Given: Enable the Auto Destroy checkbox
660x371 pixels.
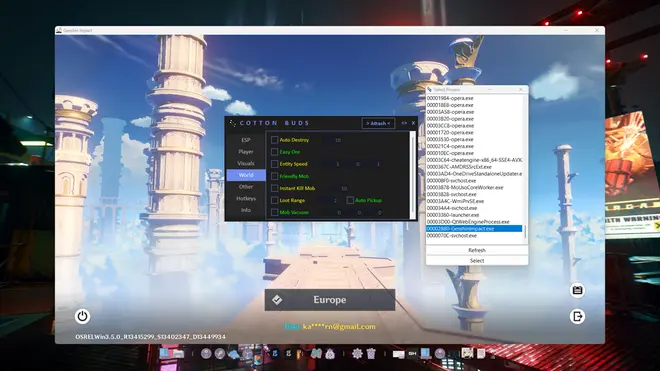Looking at the screenshot, I should coord(274,140).
